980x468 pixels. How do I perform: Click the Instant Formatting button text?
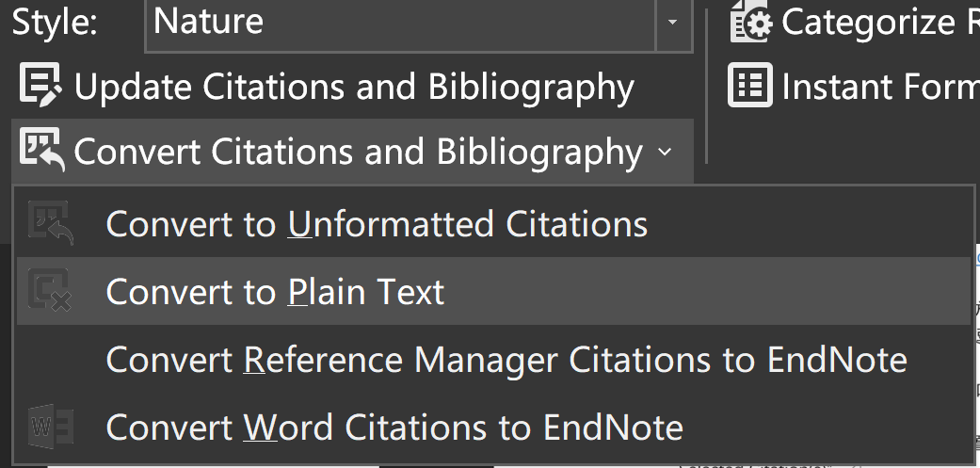coord(880,87)
